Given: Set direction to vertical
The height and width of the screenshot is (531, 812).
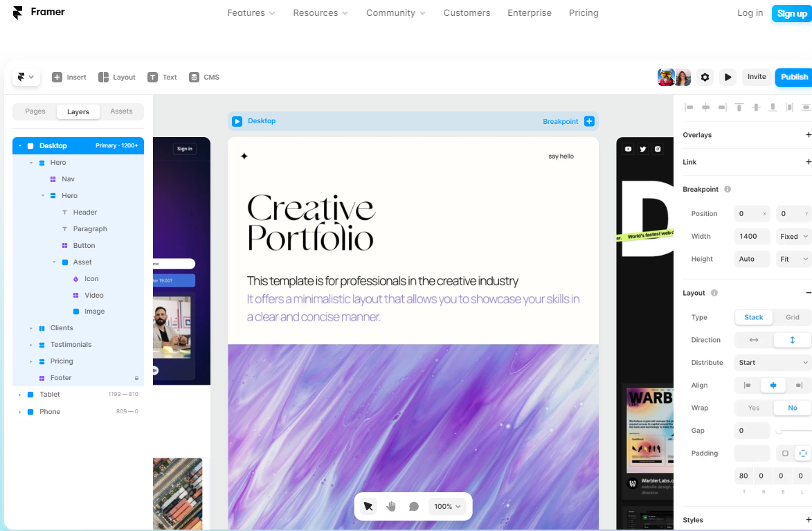Looking at the screenshot, I should point(793,341).
